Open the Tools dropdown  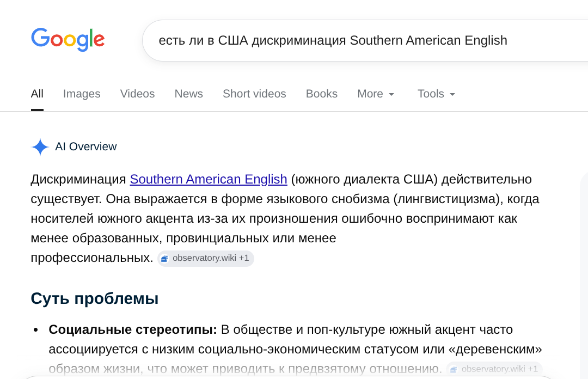click(x=437, y=94)
